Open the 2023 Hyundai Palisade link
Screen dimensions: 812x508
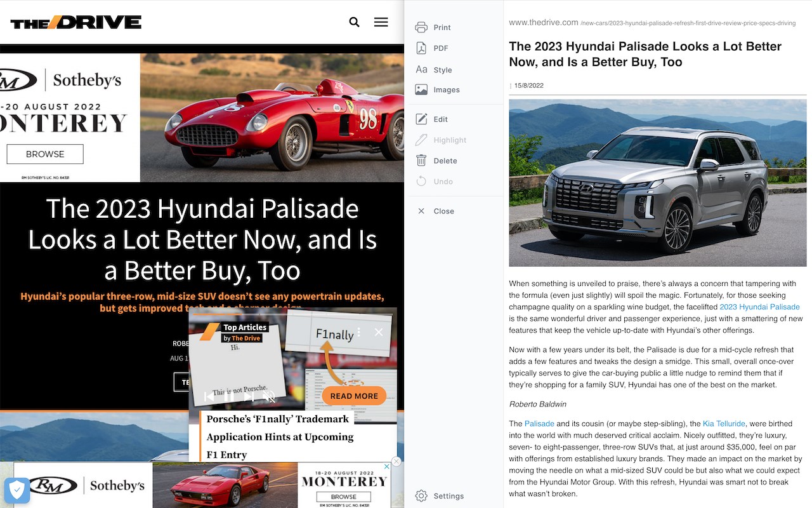pyautogui.click(x=759, y=307)
